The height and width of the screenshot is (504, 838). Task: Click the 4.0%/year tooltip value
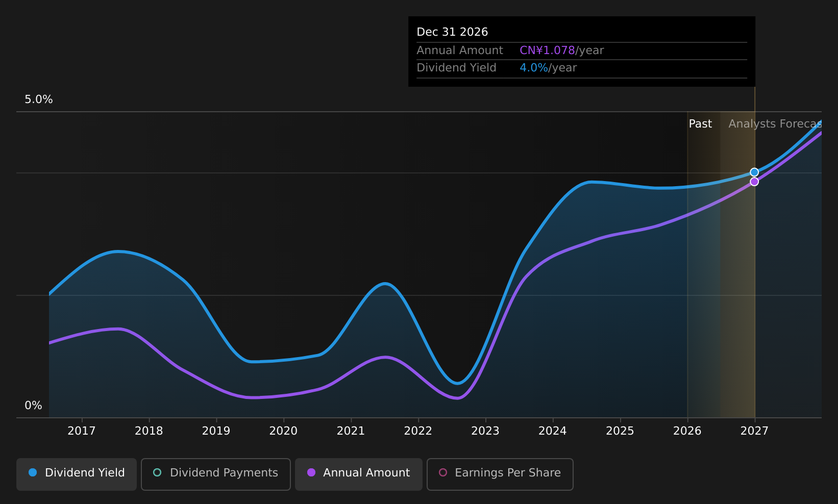tap(548, 68)
